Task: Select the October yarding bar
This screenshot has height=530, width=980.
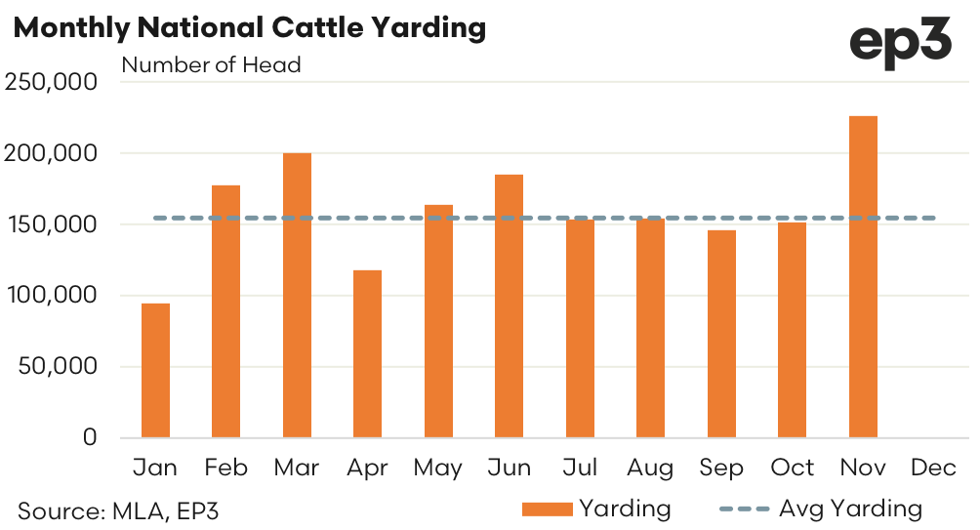Action: (793, 330)
